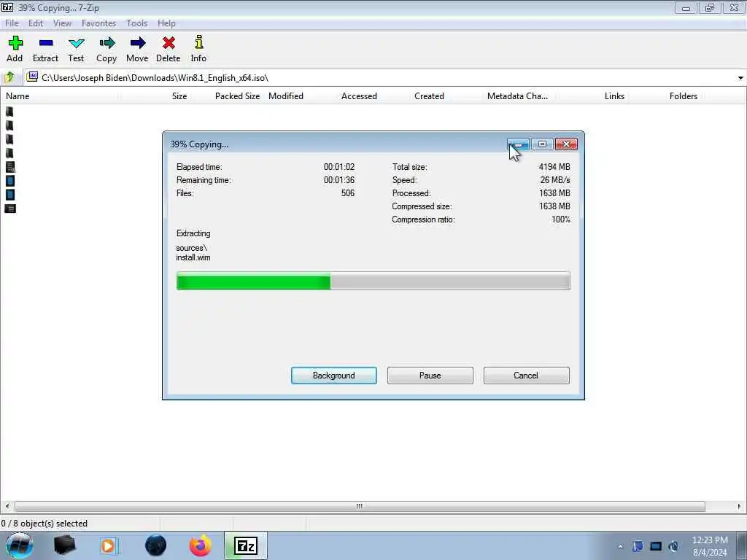The width and height of the screenshot is (747, 560).
Task: Click the horizontal scrollbar left arrow
Action: pos(7,506)
